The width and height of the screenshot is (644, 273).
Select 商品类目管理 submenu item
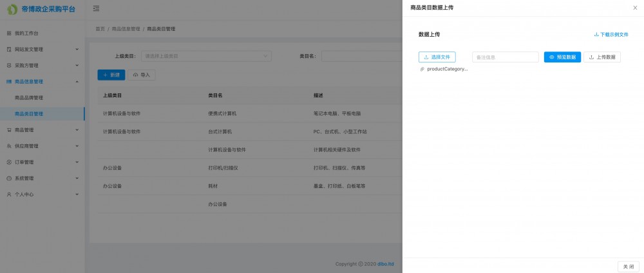(x=43, y=114)
